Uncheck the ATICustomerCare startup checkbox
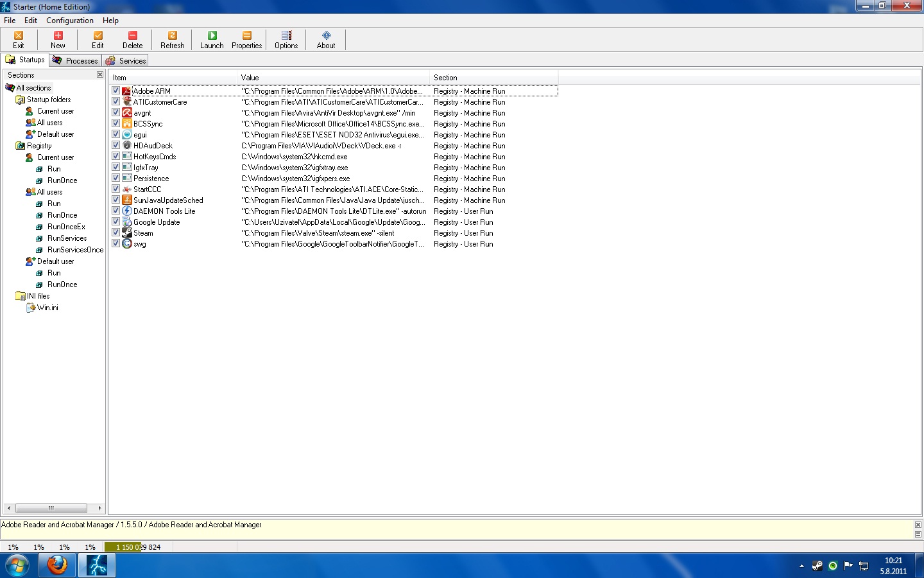924x578 pixels. pyautogui.click(x=116, y=101)
